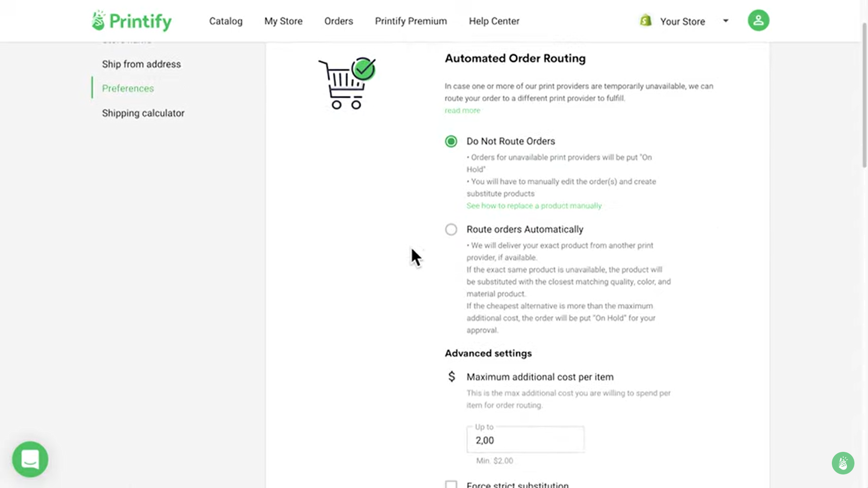Select Do Not Route Orders option
This screenshot has height=488, width=868.
[451, 141]
